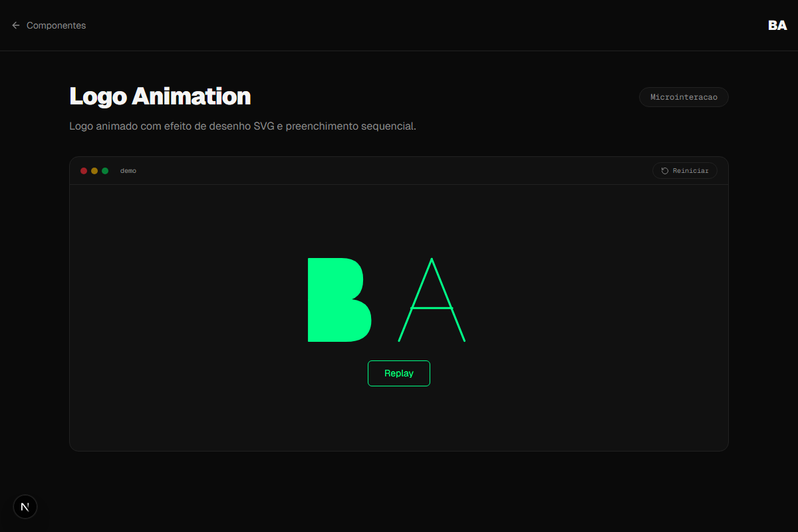798x532 pixels.
Task: Click the circular refresh icon inside Reiniciar
Action: 664,170
